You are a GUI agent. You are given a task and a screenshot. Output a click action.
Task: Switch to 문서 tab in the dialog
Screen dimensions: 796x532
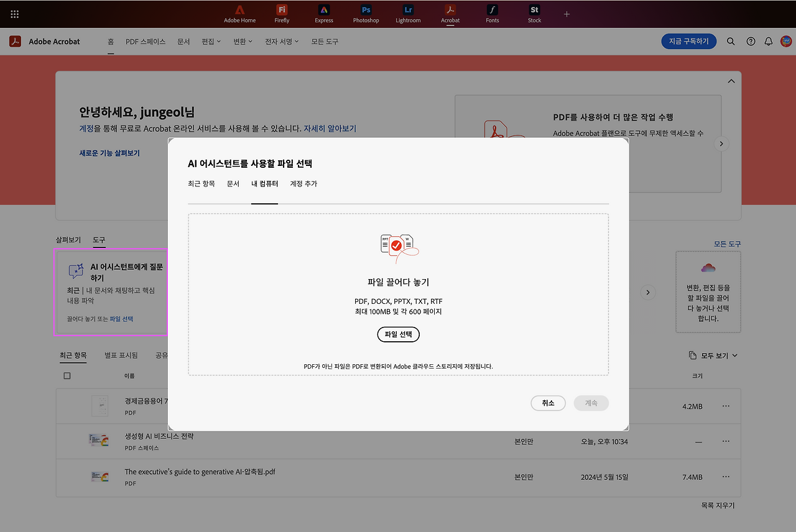pos(233,184)
